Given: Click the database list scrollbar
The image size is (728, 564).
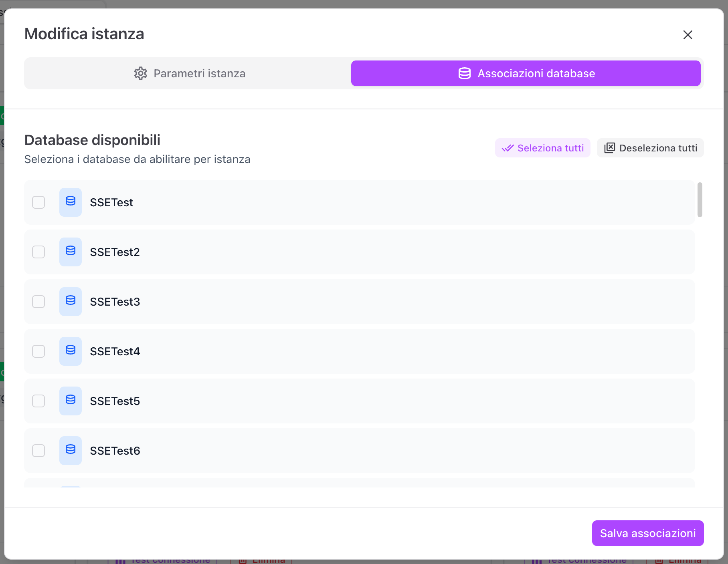Looking at the screenshot, I should [x=700, y=199].
